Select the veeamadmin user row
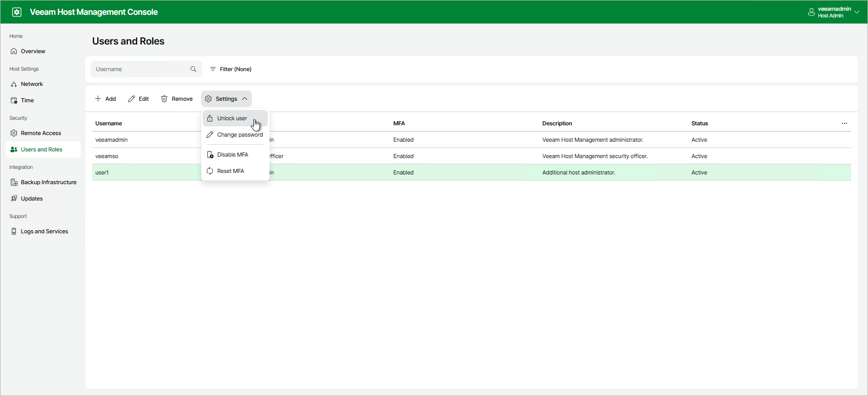The width and height of the screenshot is (868, 396). (x=471, y=140)
